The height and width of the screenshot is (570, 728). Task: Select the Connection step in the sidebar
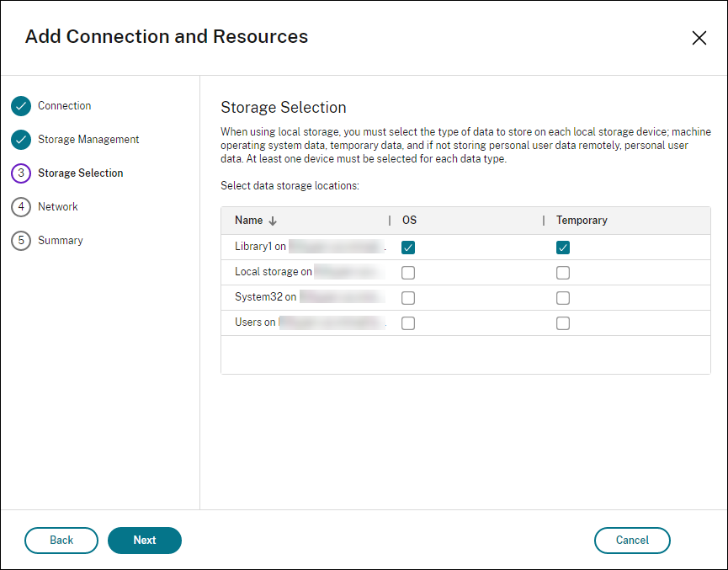64,106
